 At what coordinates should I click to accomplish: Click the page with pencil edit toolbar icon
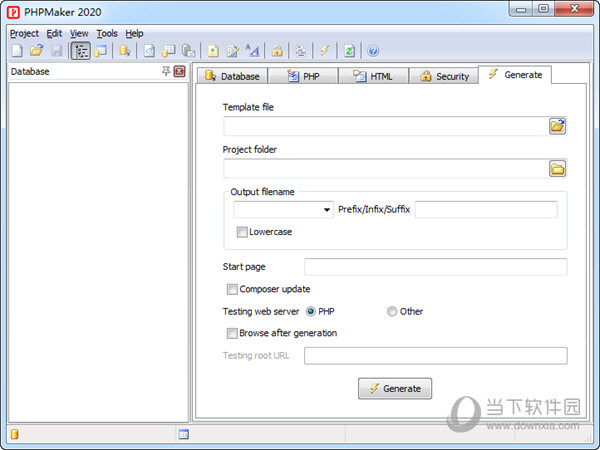(x=233, y=51)
